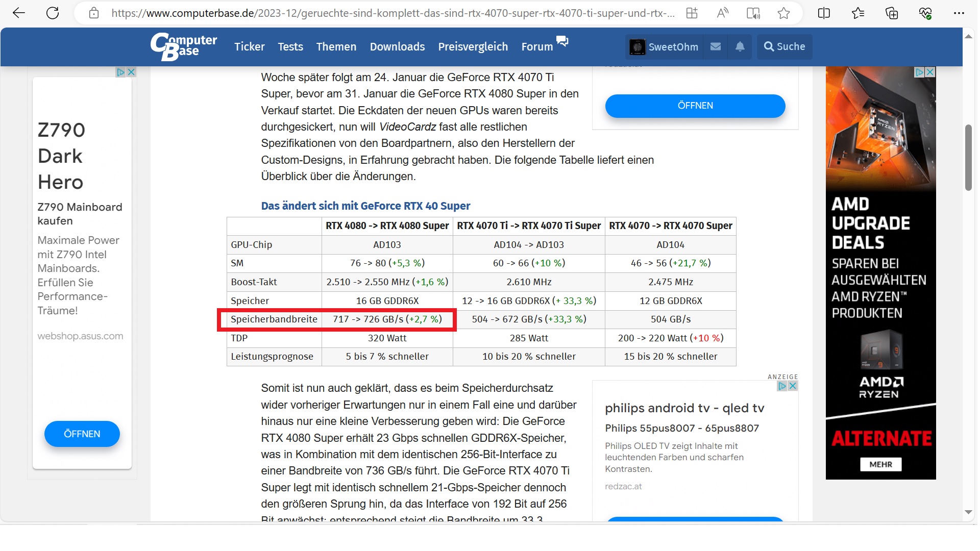980x551 pixels.
Task: Open the Ticker section
Action: click(x=250, y=47)
